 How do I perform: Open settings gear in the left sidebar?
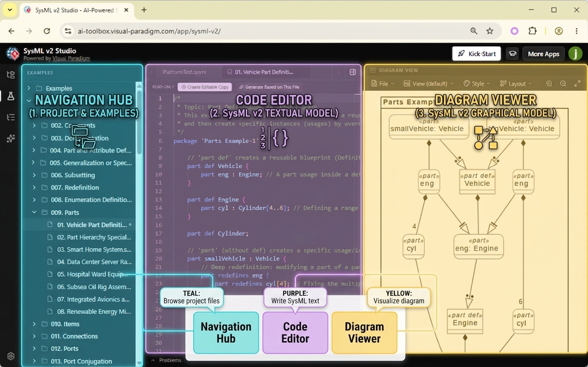pos(11,356)
